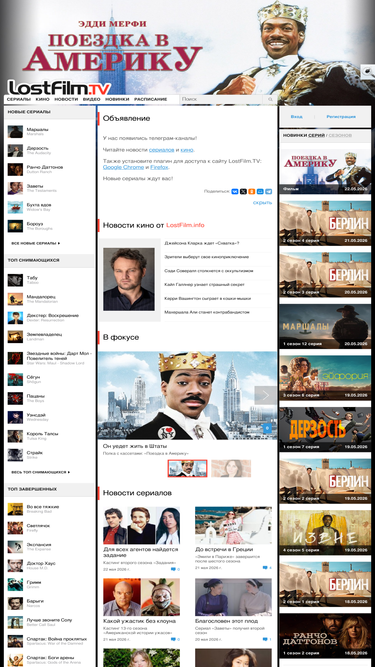Click the Вход login button
375x667 pixels.
click(x=297, y=117)
